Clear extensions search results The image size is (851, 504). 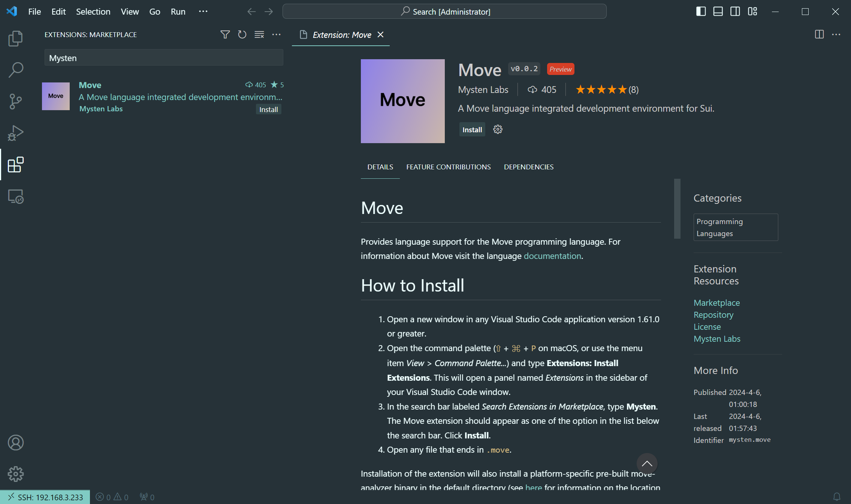coord(259,34)
